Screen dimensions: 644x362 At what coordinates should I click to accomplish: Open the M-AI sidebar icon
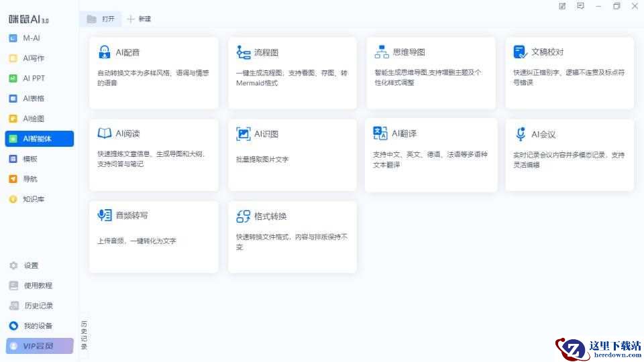pyautogui.click(x=13, y=38)
